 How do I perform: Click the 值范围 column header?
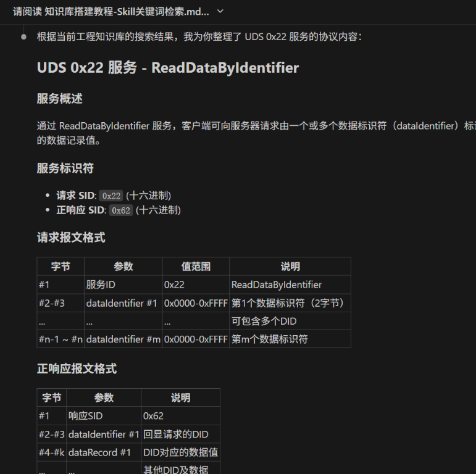196,267
